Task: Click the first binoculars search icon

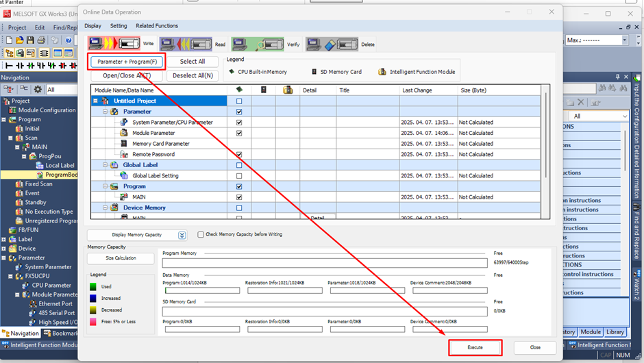Action: pos(602,88)
